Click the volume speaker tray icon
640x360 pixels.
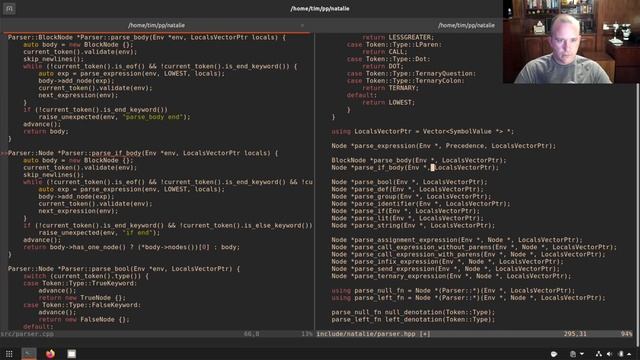[x=609, y=354]
